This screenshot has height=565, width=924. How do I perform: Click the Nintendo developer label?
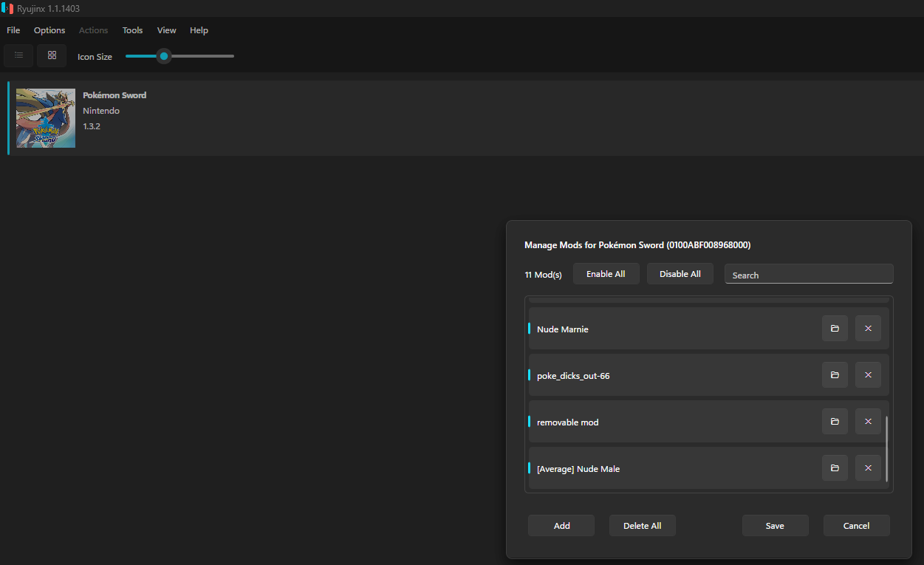click(x=101, y=111)
